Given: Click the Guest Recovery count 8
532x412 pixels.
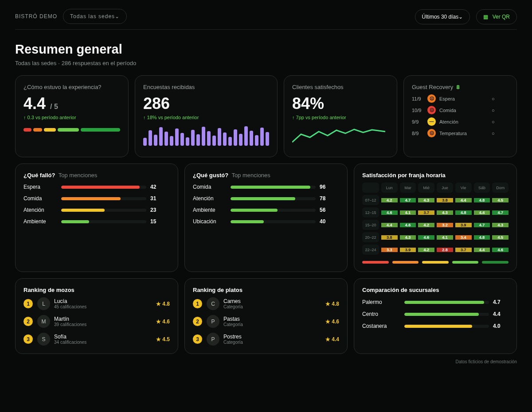Looking at the screenshot, I should tap(458, 87).
